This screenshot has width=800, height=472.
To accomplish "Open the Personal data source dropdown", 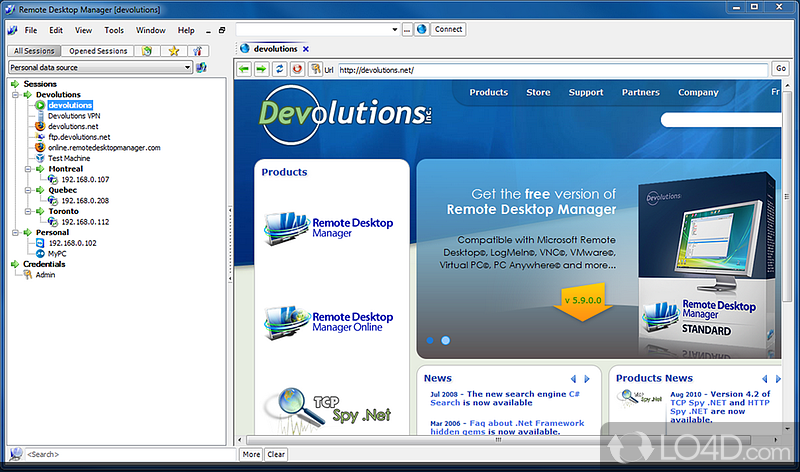I will pyautogui.click(x=187, y=67).
